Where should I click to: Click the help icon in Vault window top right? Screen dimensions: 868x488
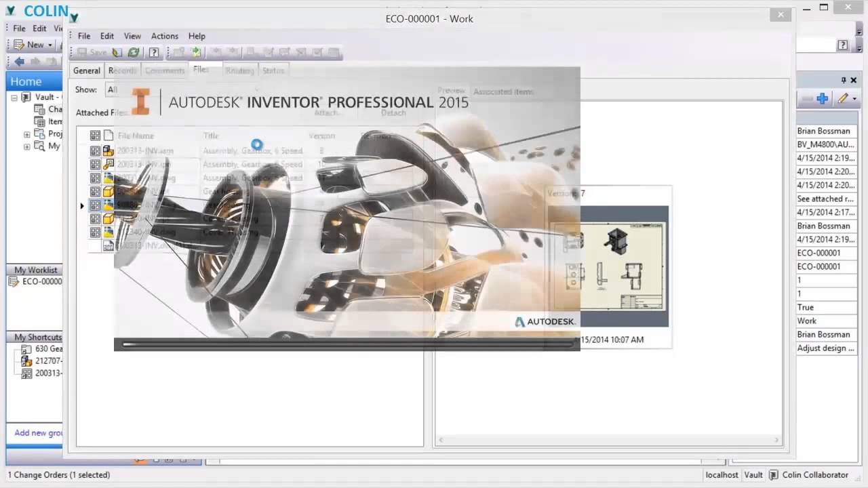[x=842, y=45]
